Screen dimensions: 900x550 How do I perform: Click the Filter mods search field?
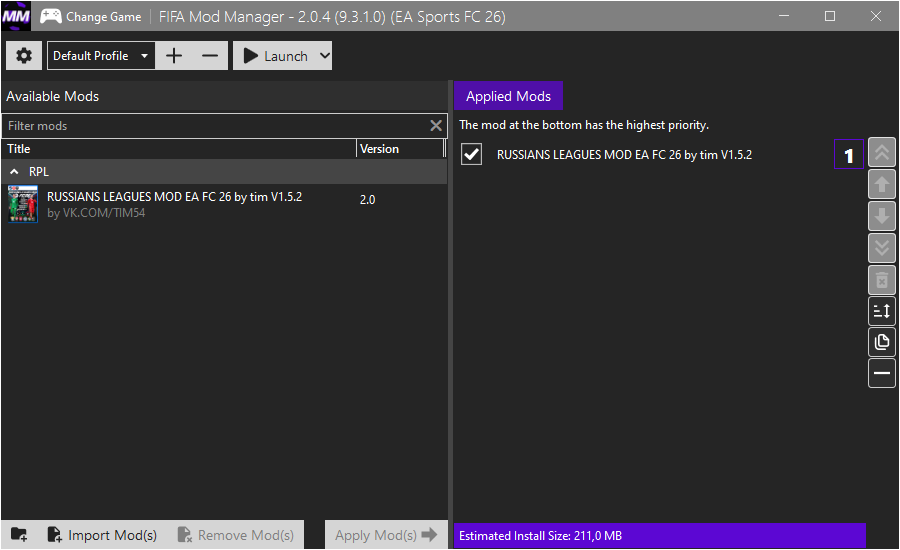point(215,126)
